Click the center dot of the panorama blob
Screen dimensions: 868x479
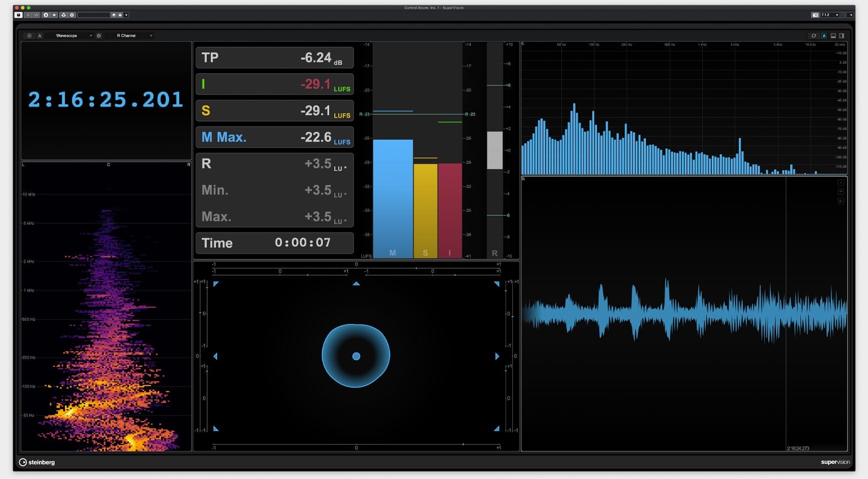[x=356, y=356]
